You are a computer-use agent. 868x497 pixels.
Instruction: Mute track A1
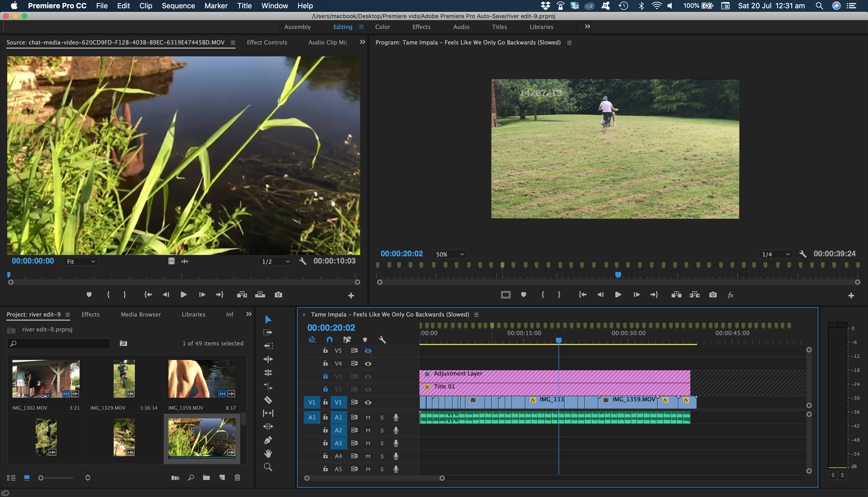click(368, 417)
